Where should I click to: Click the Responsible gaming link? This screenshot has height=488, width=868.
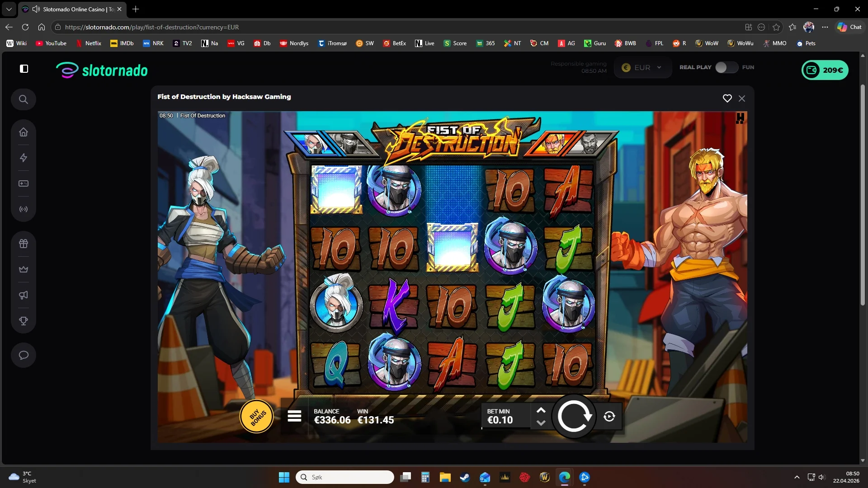[x=579, y=64]
